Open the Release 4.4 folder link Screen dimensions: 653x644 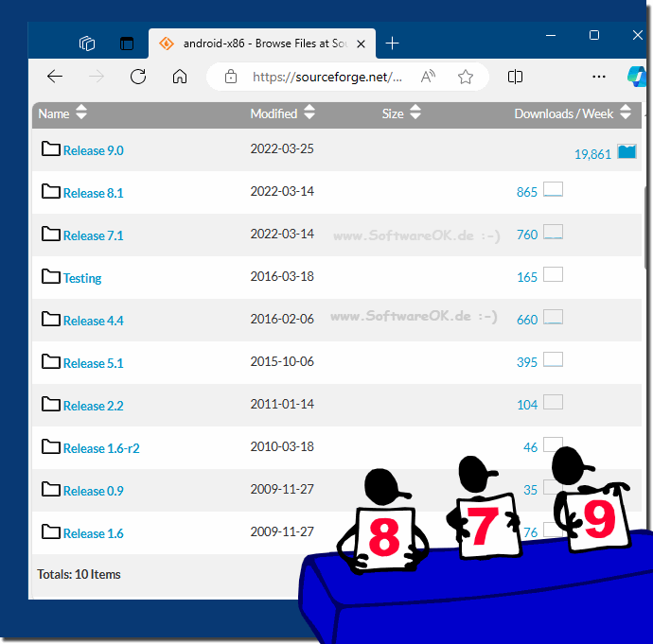[x=94, y=321]
